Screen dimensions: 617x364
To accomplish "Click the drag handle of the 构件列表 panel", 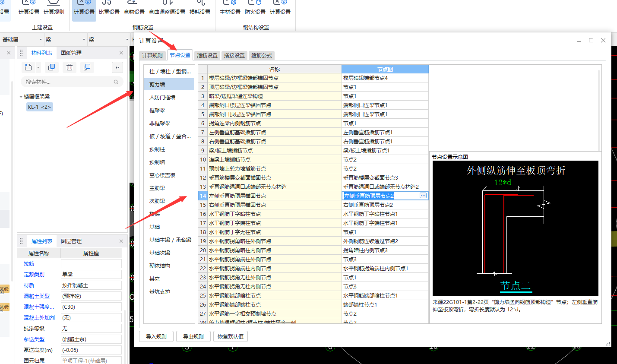I will (x=21, y=53).
